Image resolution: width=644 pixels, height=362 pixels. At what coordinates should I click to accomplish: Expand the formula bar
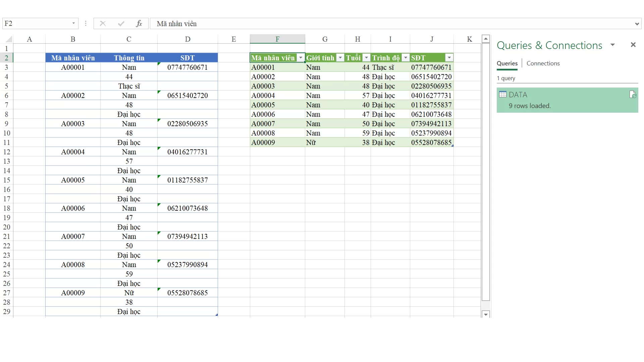[637, 23]
